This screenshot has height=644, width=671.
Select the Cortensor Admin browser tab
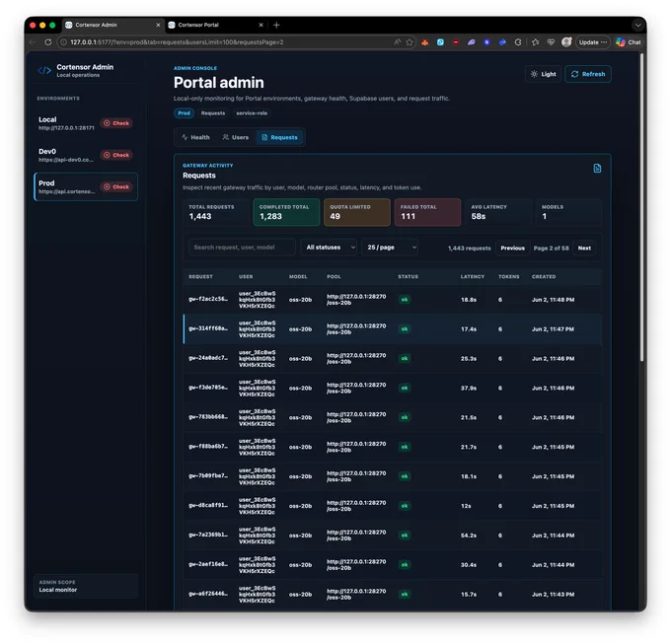(x=113, y=25)
